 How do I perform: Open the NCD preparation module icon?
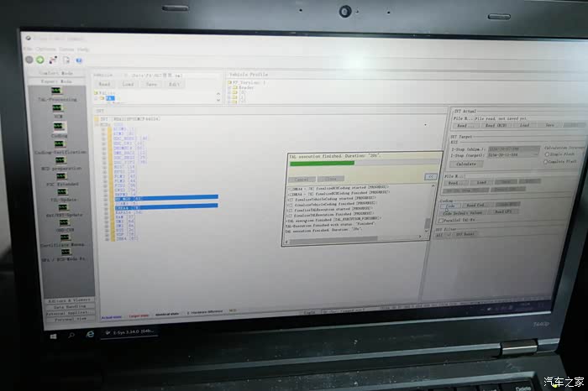click(60, 160)
